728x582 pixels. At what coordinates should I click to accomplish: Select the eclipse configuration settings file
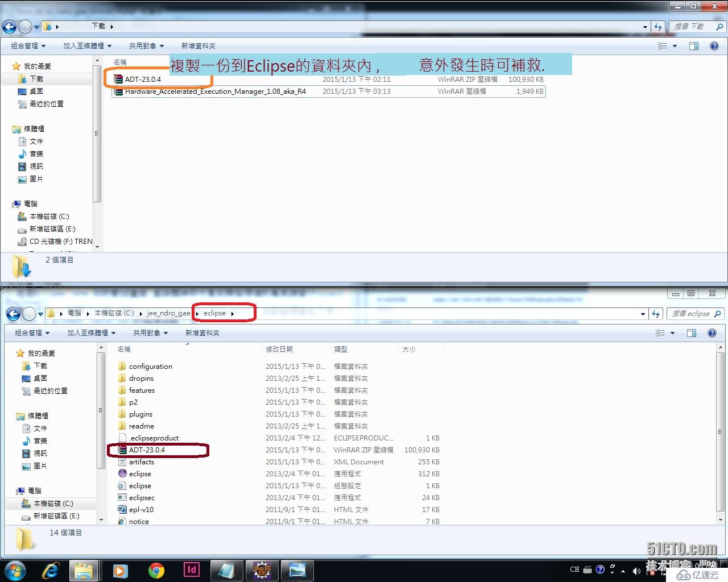point(140,486)
